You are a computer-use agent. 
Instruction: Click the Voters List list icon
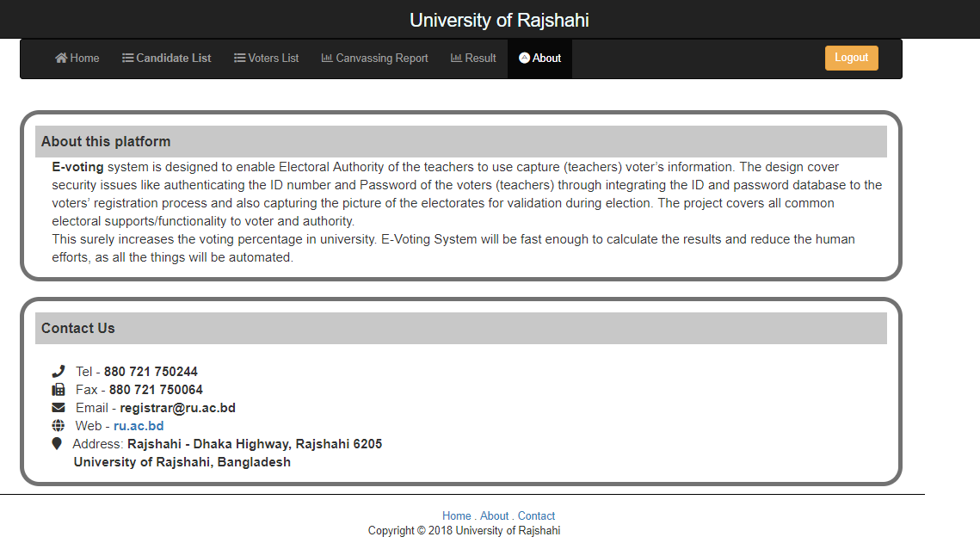(x=239, y=59)
